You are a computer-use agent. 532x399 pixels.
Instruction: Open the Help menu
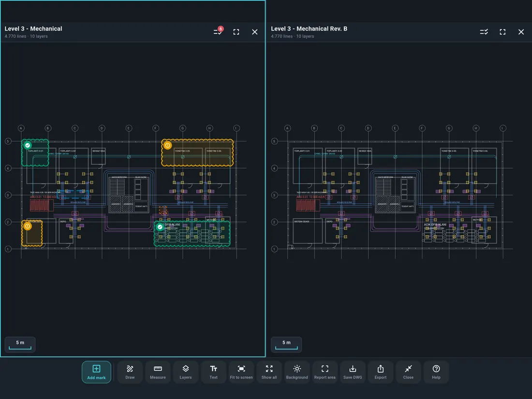tap(436, 372)
